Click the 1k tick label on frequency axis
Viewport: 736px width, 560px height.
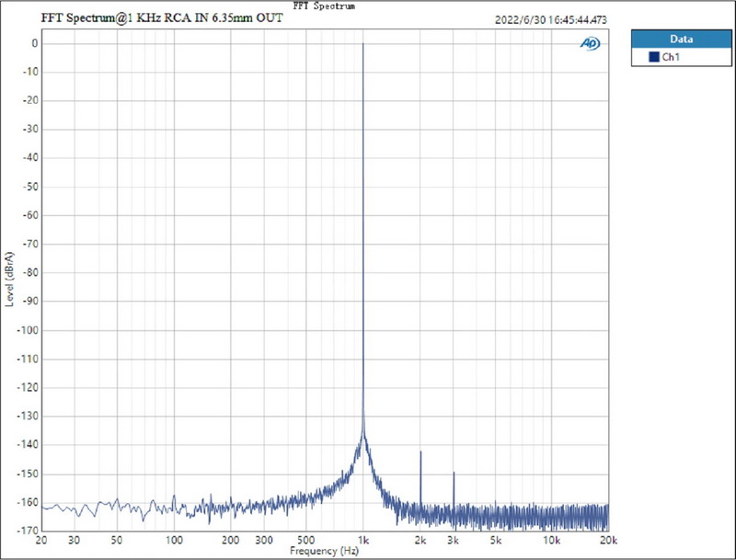pos(363,541)
